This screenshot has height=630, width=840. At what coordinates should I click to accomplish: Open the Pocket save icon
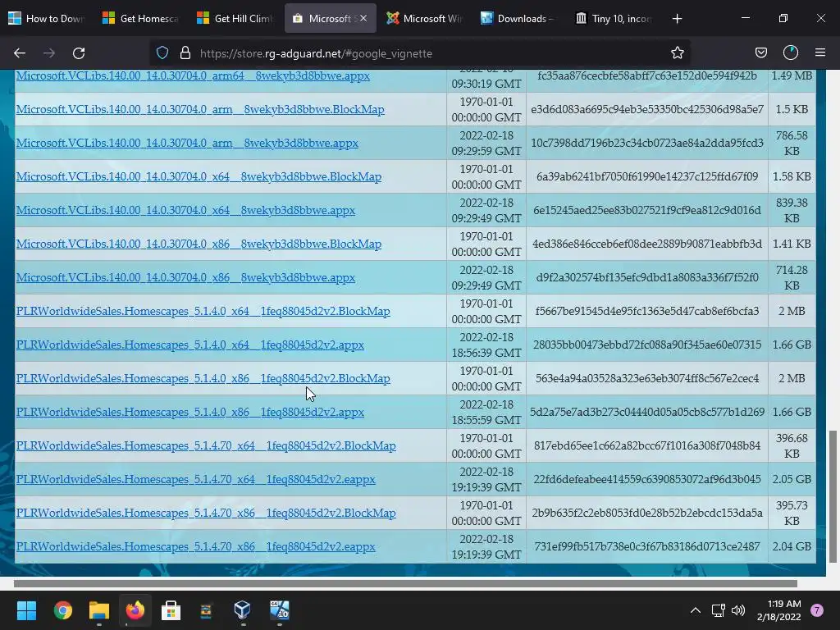pyautogui.click(x=760, y=52)
